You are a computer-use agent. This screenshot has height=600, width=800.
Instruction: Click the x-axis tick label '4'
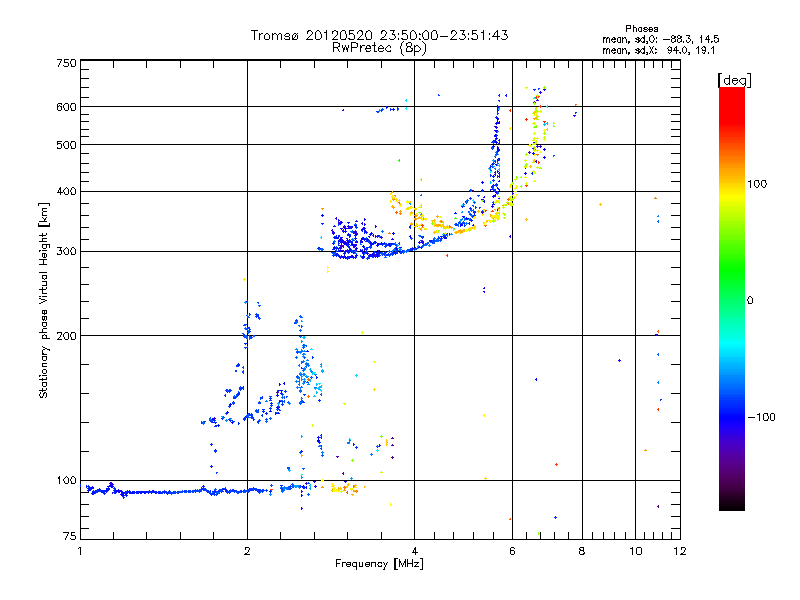point(415,551)
